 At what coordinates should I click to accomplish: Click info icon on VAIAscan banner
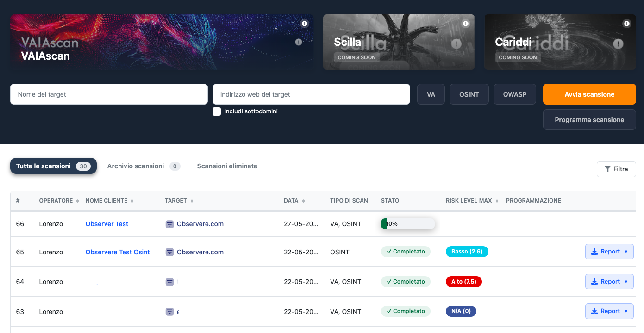point(304,24)
